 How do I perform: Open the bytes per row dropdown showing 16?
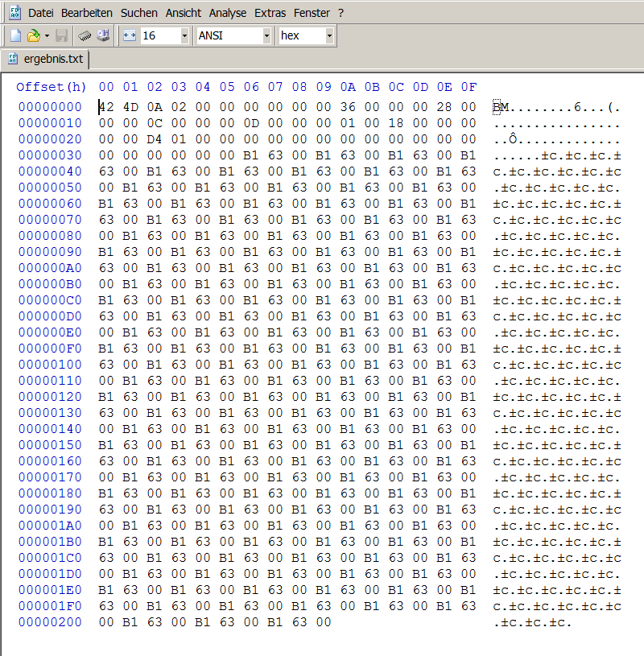(184, 36)
